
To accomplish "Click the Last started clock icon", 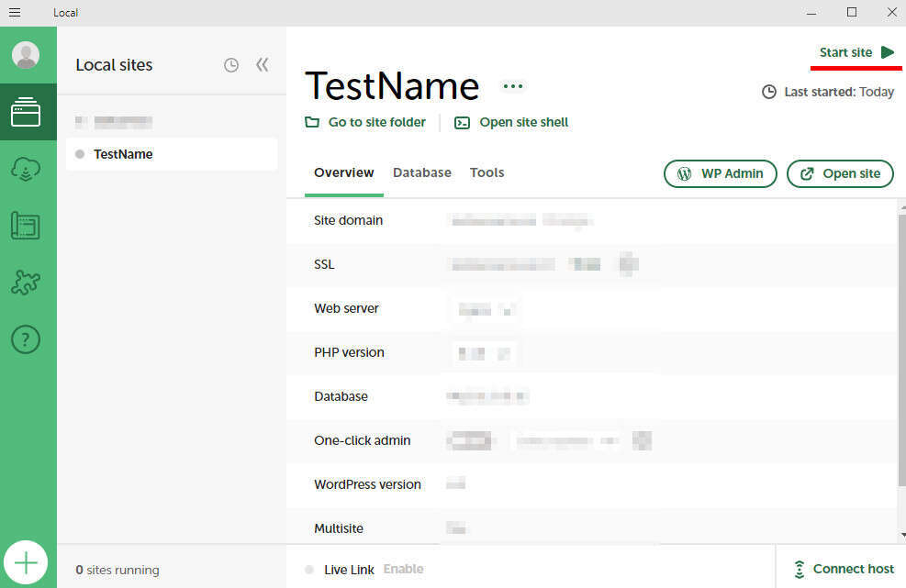I will (x=768, y=92).
